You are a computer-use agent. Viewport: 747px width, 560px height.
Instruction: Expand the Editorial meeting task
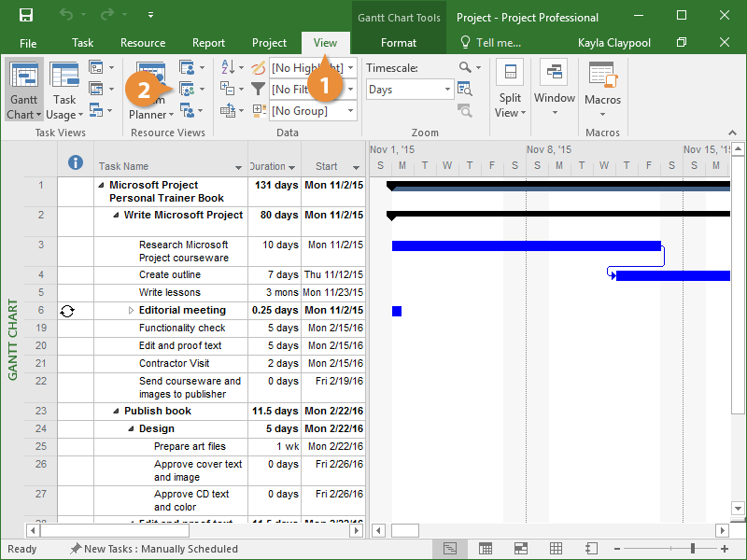pyautogui.click(x=132, y=310)
